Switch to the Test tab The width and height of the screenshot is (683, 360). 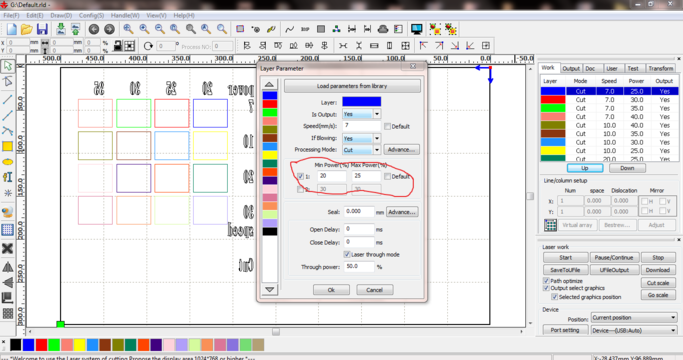tap(633, 68)
